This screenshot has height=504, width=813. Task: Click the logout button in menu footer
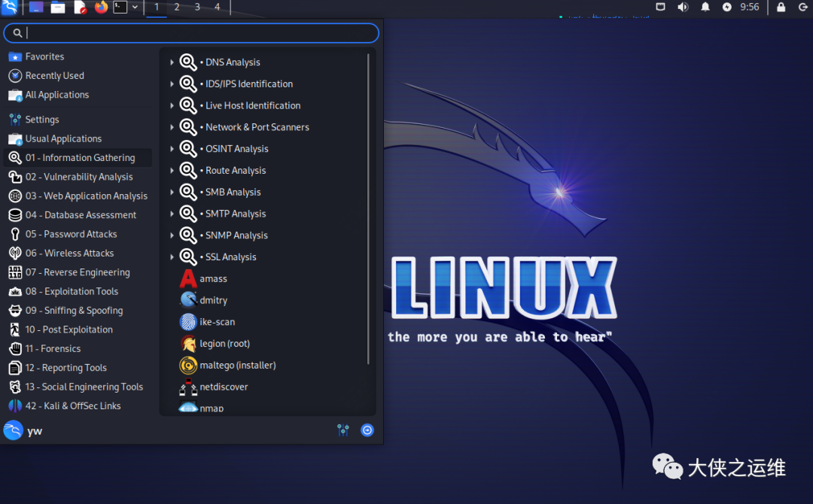[367, 430]
